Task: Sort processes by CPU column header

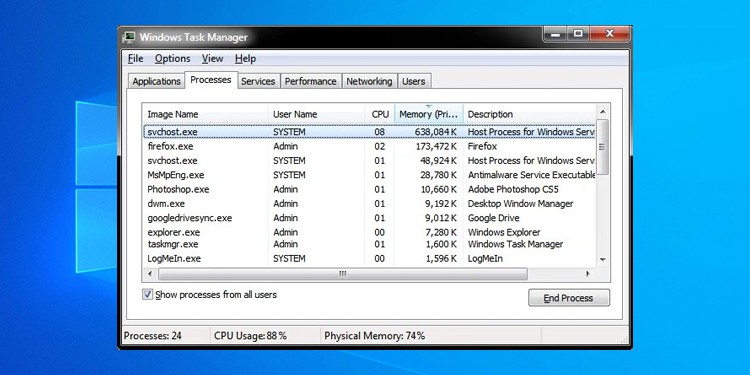Action: [380, 114]
